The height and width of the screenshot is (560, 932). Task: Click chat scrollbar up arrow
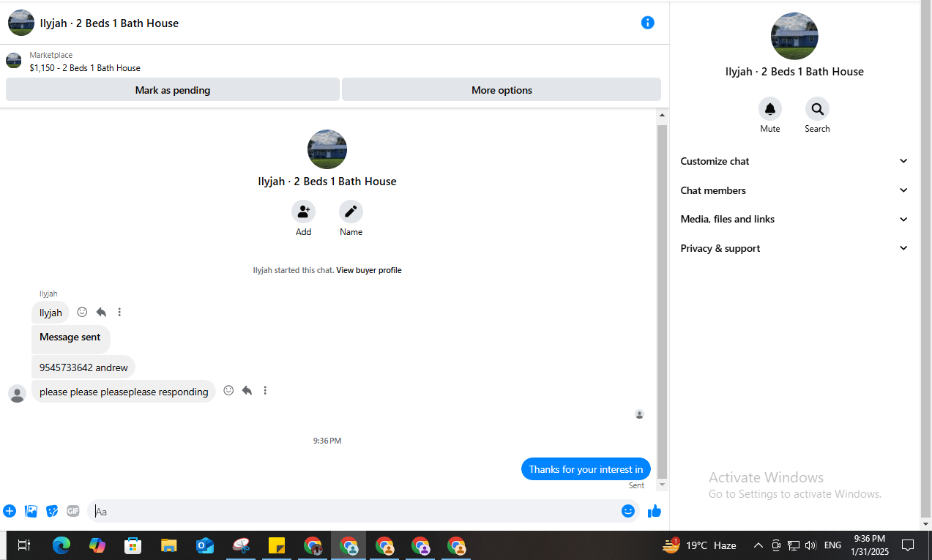click(x=663, y=116)
